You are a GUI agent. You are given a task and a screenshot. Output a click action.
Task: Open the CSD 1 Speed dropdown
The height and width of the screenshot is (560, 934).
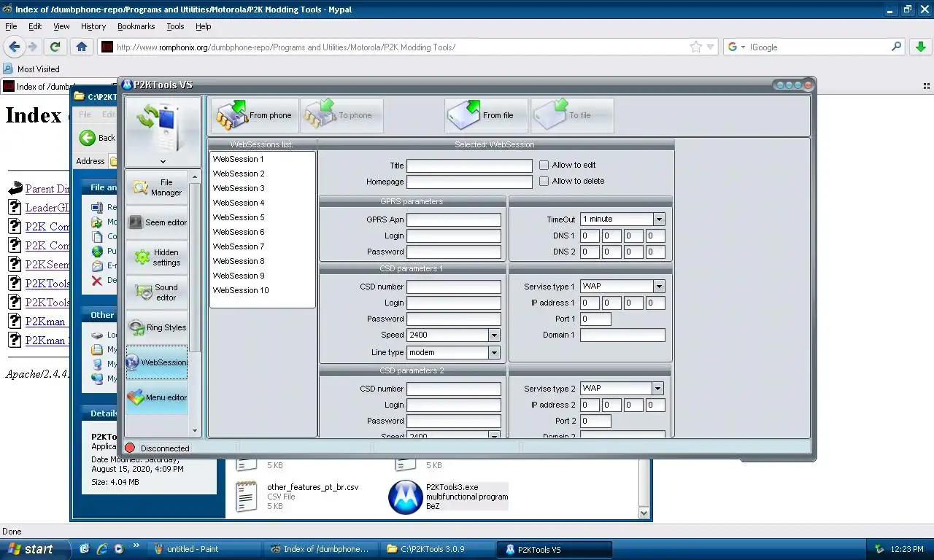[x=494, y=335]
